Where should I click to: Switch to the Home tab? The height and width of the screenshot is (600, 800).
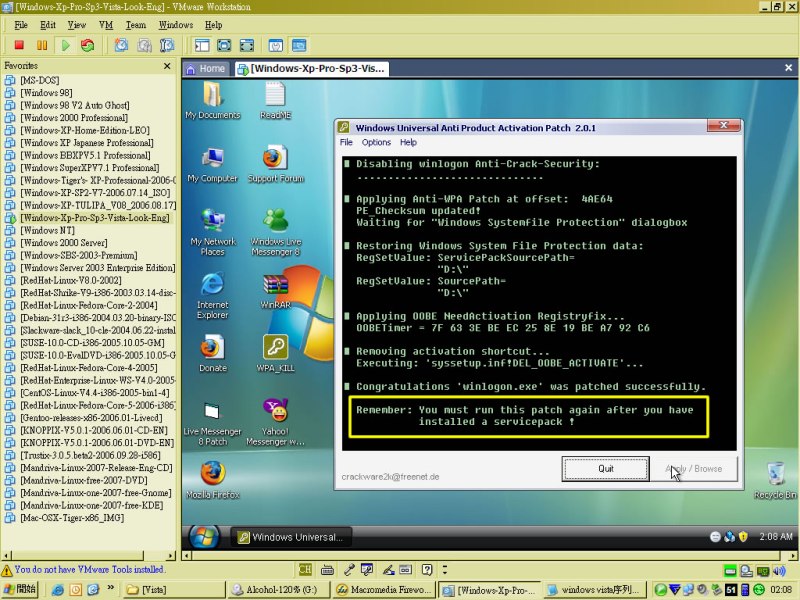pos(206,68)
